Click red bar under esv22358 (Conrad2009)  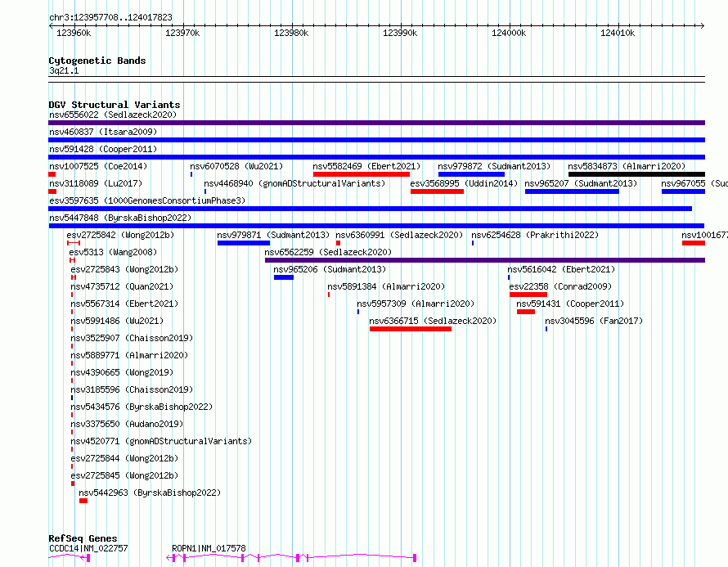pos(528,295)
